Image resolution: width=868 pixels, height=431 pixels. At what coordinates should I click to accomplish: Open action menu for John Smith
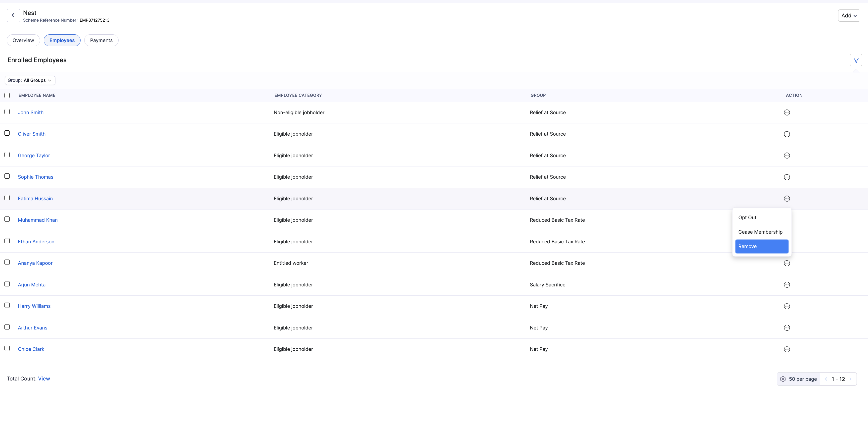point(787,113)
